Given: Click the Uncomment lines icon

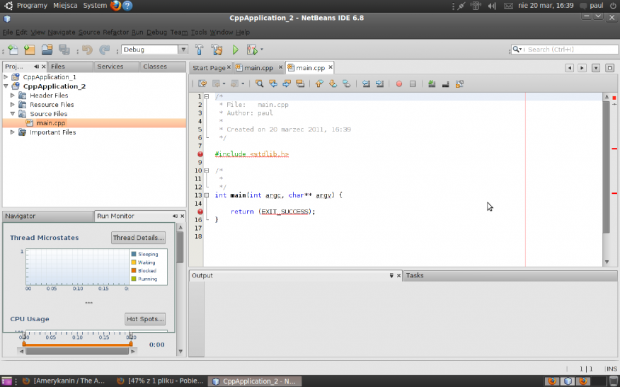Looking at the screenshot, I should tap(446, 84).
